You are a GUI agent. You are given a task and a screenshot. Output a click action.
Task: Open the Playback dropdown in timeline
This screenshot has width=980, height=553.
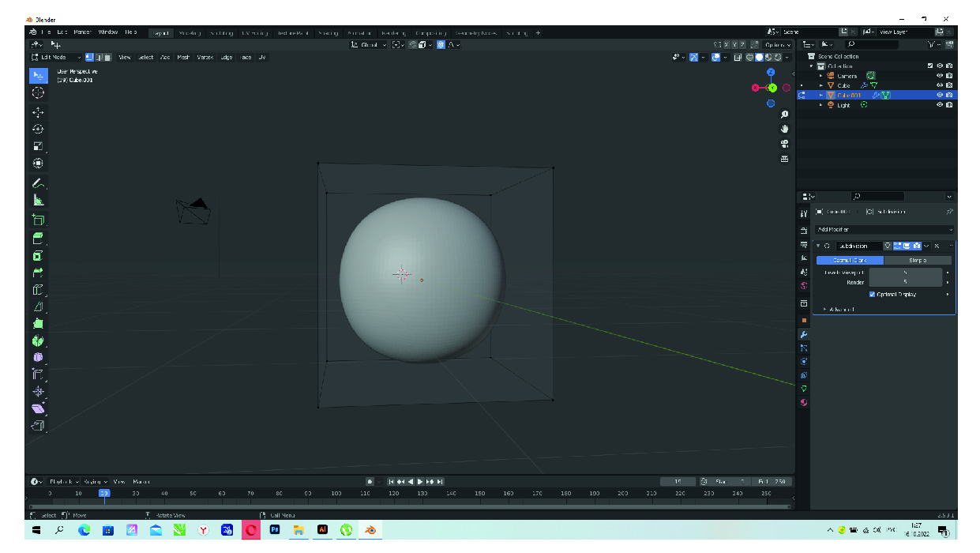63,481
